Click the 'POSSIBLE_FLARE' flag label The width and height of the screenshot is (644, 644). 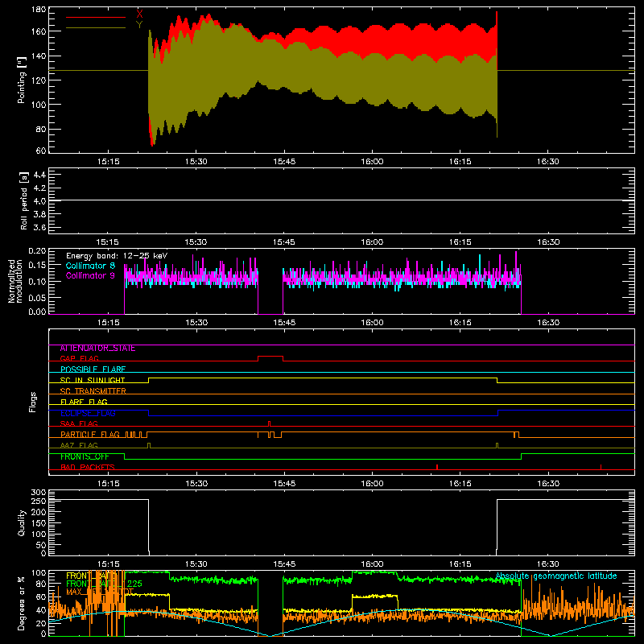tap(93, 369)
